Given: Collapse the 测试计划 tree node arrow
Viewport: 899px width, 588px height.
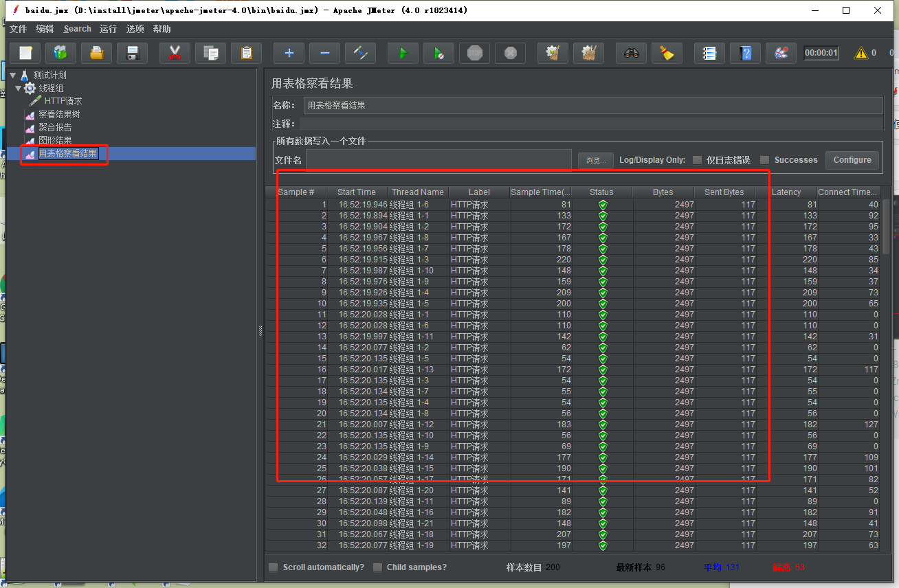Looking at the screenshot, I should tap(13, 76).
